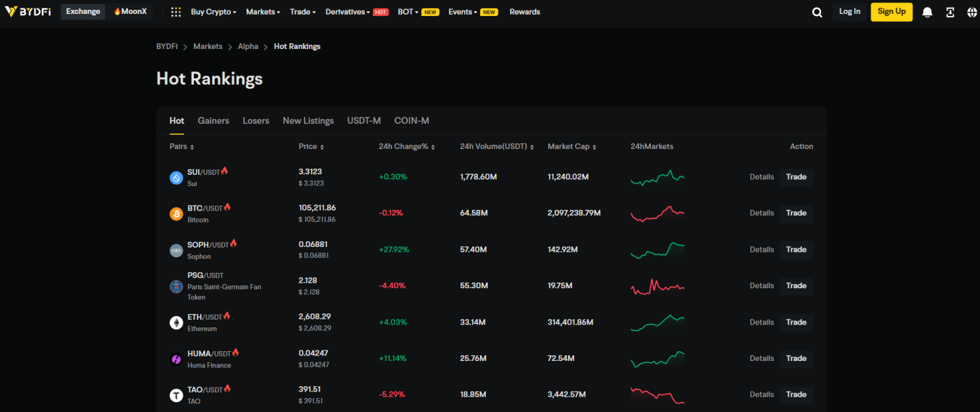Open Details link for SOPH/USDT
Viewport: 980px width, 412px height.
click(762, 250)
